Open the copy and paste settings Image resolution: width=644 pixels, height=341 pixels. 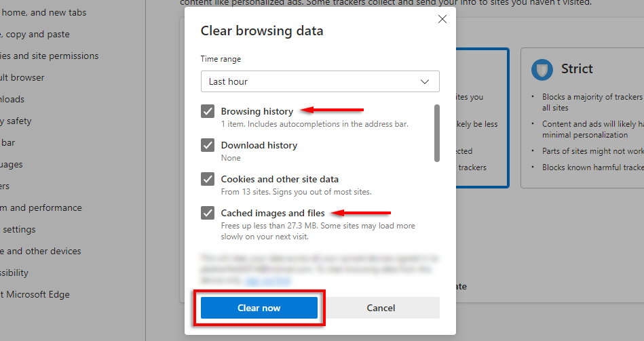click(37, 34)
